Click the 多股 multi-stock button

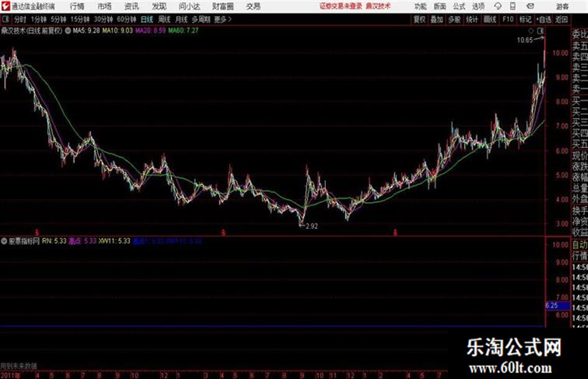point(454,19)
